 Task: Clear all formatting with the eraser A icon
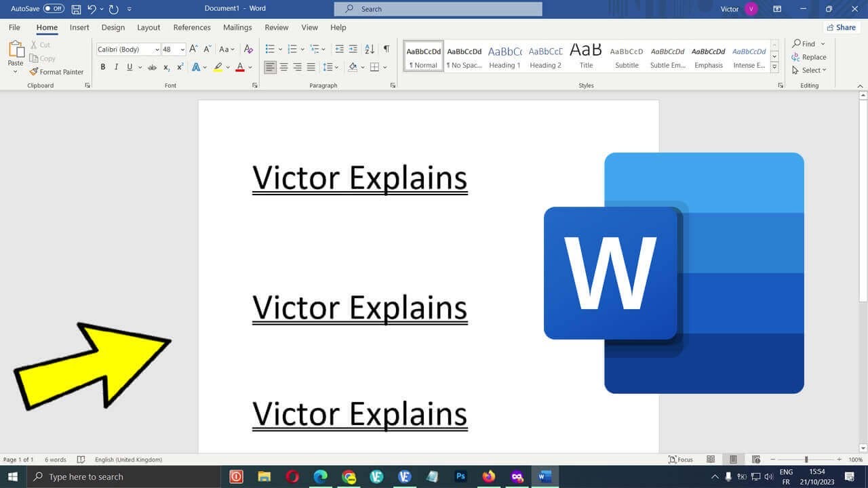click(248, 49)
